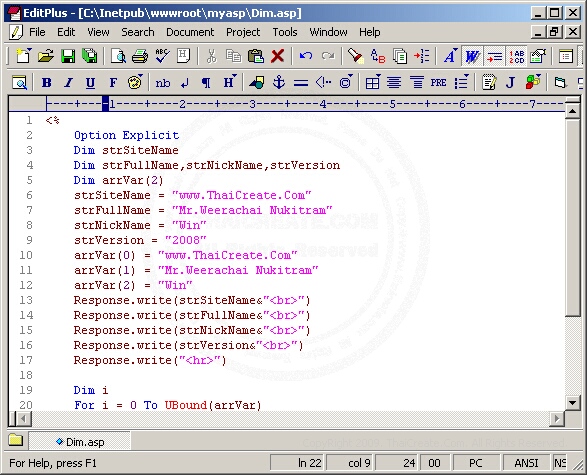Image resolution: width=587 pixels, height=475 pixels.
Task: Open the Tools menu
Action: point(285,32)
